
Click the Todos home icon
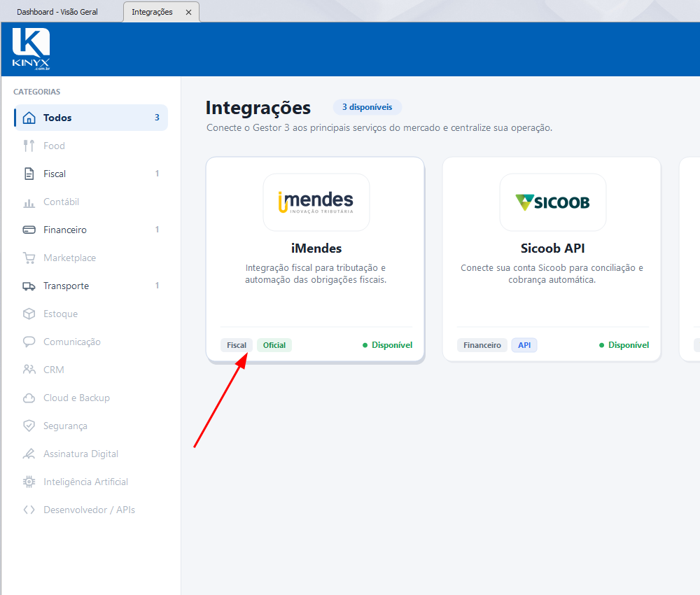click(29, 118)
